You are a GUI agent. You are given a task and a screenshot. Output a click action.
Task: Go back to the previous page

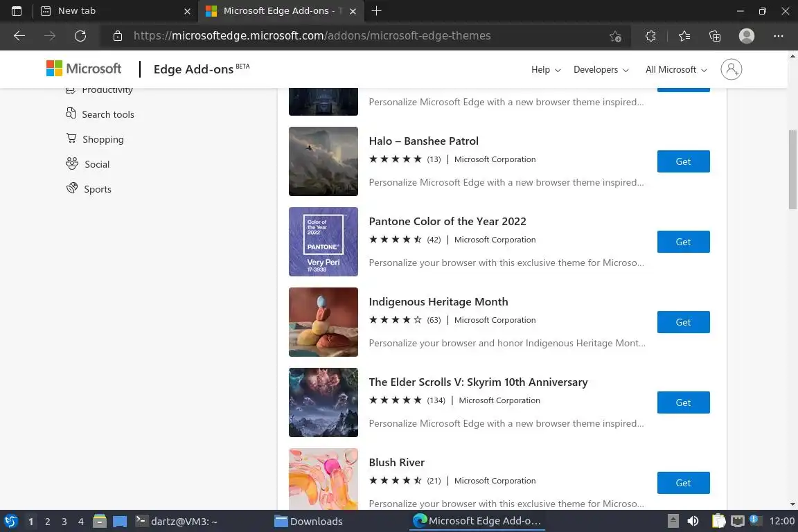click(x=19, y=35)
